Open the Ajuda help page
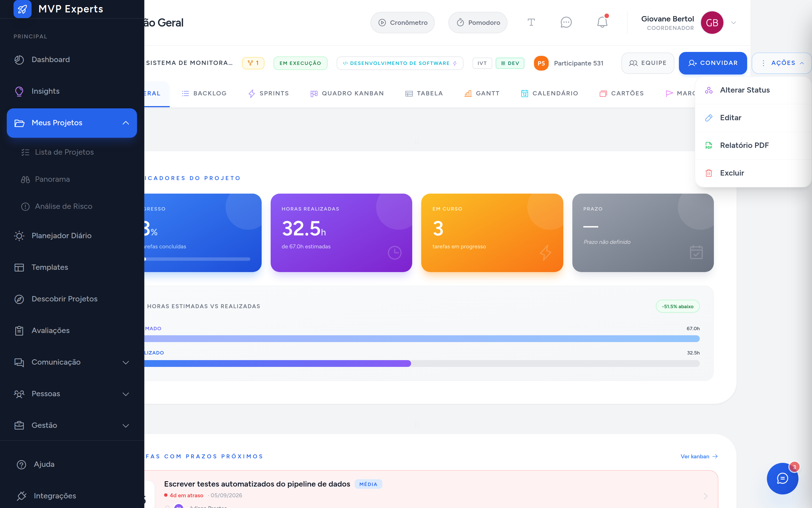The image size is (812, 508). [x=72, y=464]
